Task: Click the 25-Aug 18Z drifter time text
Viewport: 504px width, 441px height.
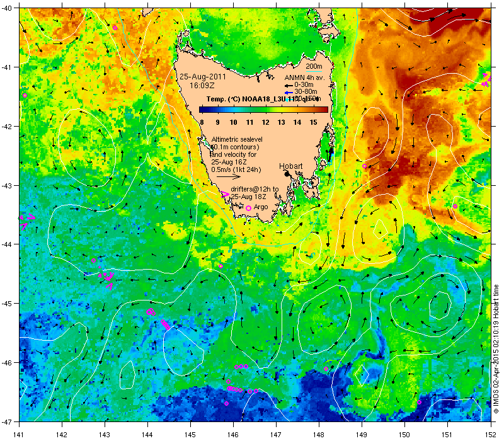Action: click(248, 197)
